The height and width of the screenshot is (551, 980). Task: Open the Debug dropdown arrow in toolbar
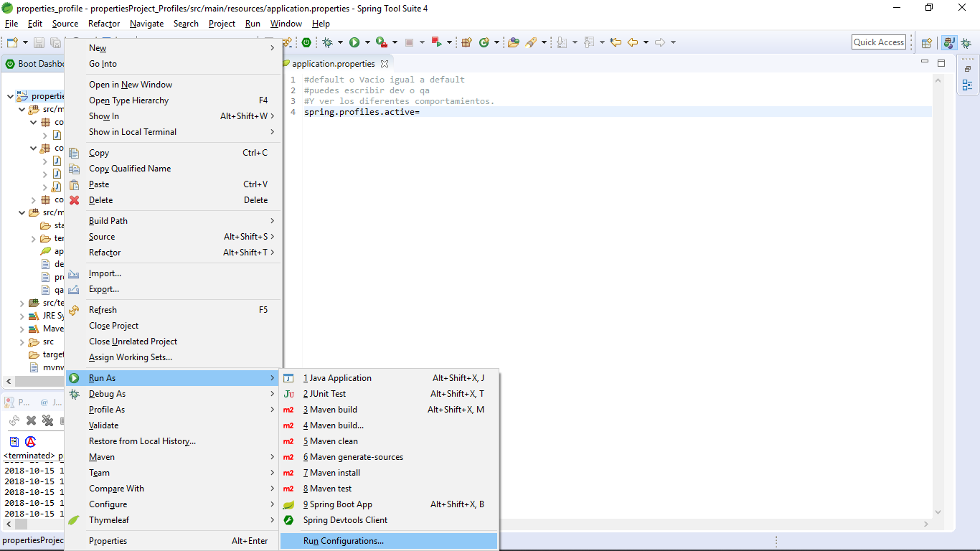click(x=340, y=42)
